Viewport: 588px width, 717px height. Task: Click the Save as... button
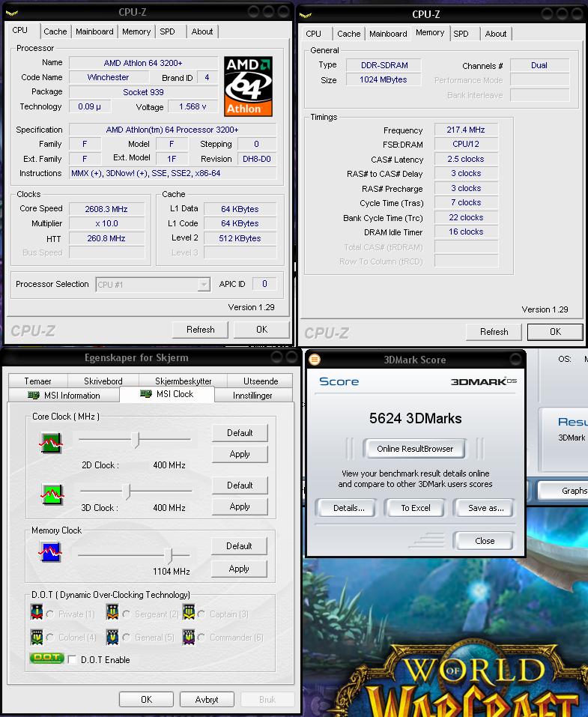(485, 508)
